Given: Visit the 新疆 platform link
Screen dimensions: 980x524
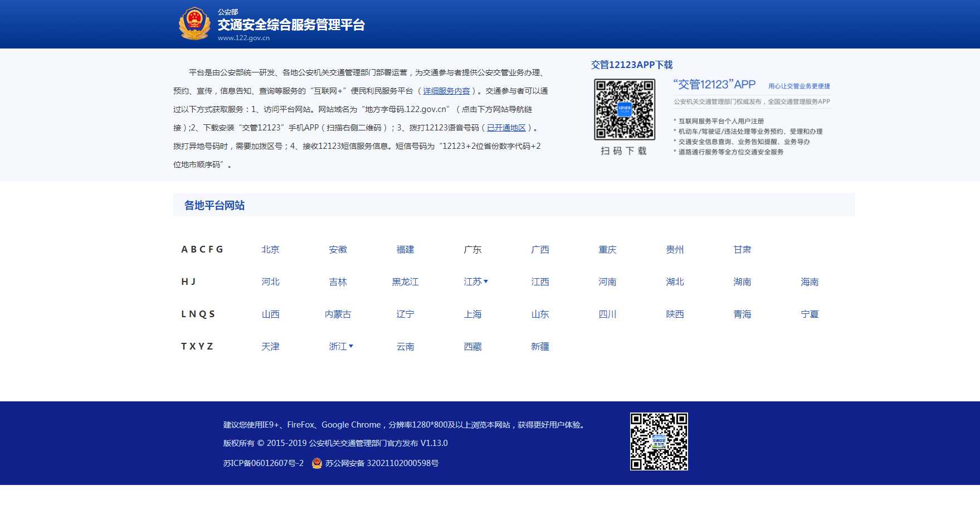Looking at the screenshot, I should (540, 347).
